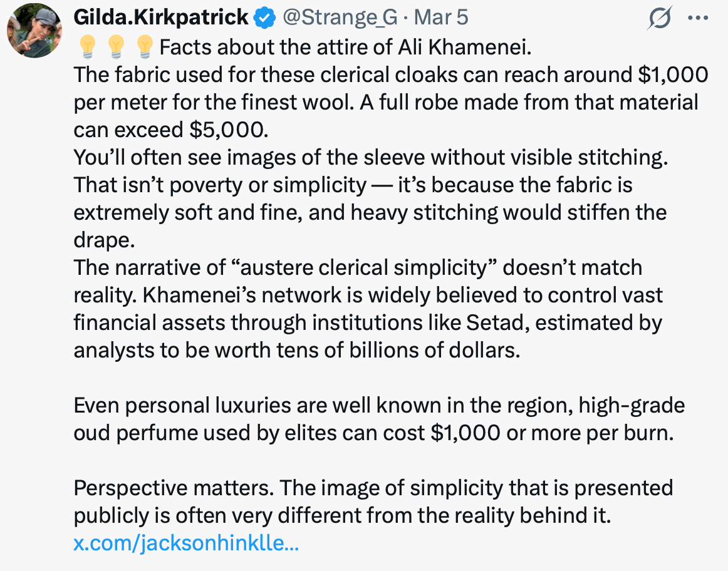This screenshot has height=571, width=728.
Task: Open Gilda.Kirkpatrick's profile picture
Action: [34, 30]
